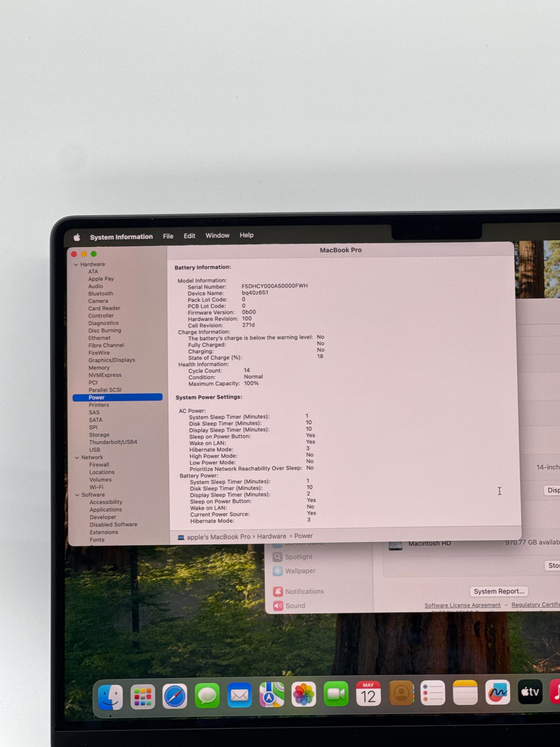The image size is (560, 747).
Task: Click the System Report… button
Action: click(499, 591)
